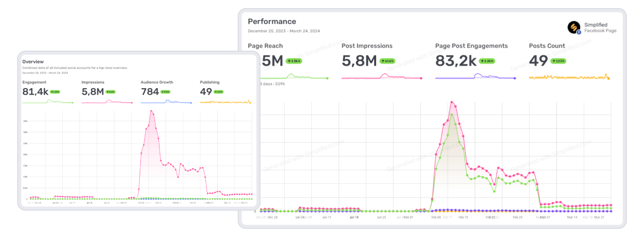The width and height of the screenshot is (644, 237).
Task: Click the Post Impressions 616% badge in Performance
Action: click(388, 61)
